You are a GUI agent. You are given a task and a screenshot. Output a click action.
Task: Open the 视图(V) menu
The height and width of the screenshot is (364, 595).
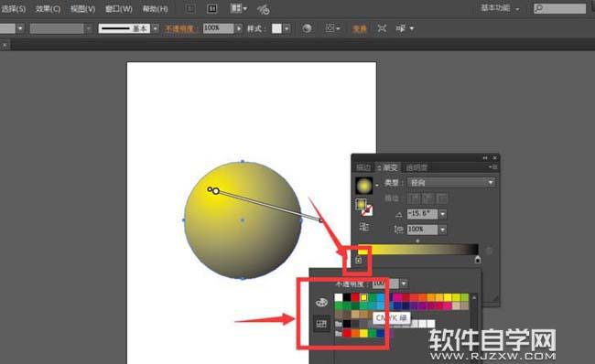tap(82, 9)
